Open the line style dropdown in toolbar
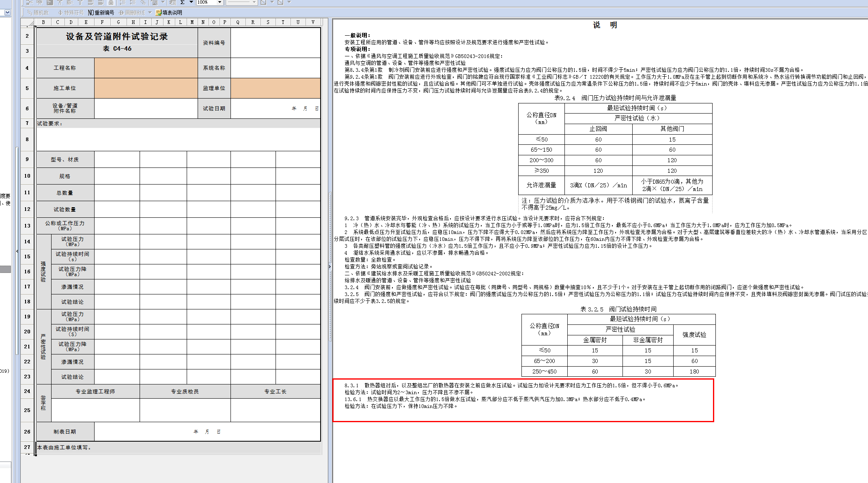 click(x=254, y=2)
